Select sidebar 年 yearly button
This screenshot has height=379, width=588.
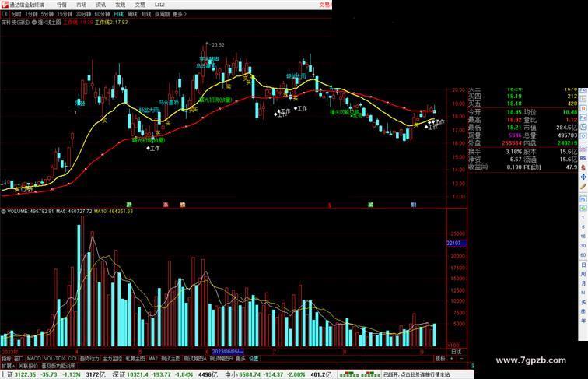(x=583, y=321)
